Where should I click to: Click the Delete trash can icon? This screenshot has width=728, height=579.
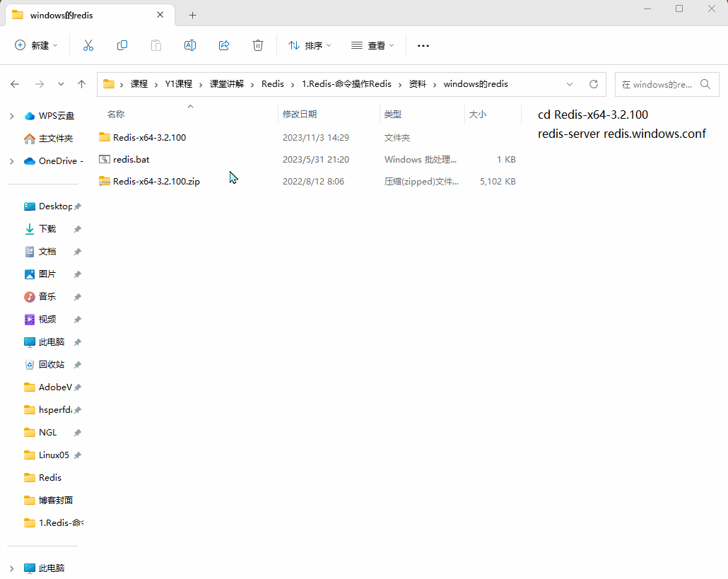click(x=258, y=45)
